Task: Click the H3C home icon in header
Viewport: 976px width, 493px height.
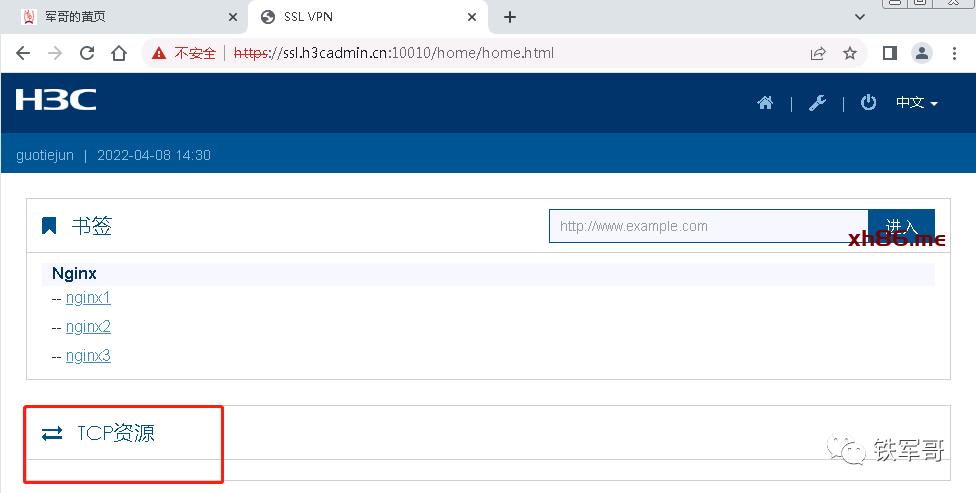Action: click(x=765, y=103)
